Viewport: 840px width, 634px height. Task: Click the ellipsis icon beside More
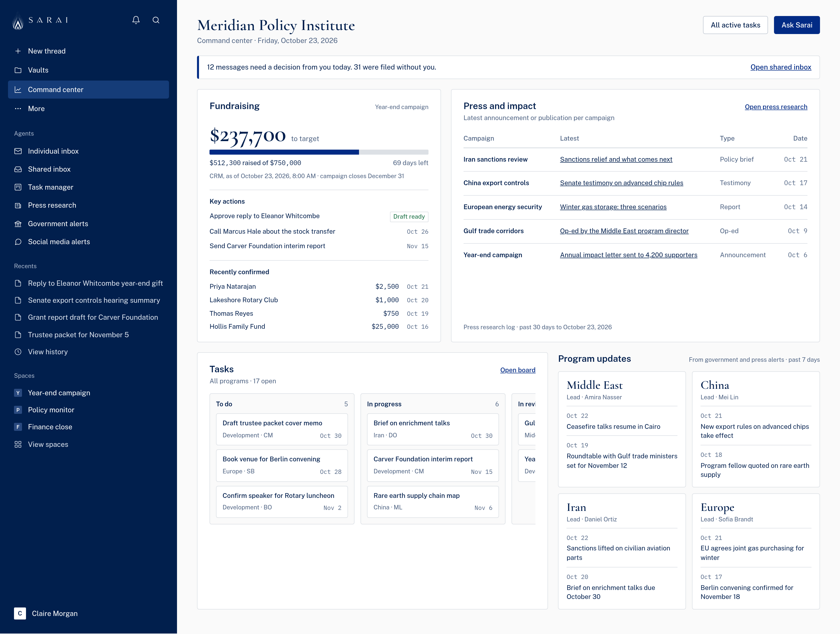click(x=18, y=108)
